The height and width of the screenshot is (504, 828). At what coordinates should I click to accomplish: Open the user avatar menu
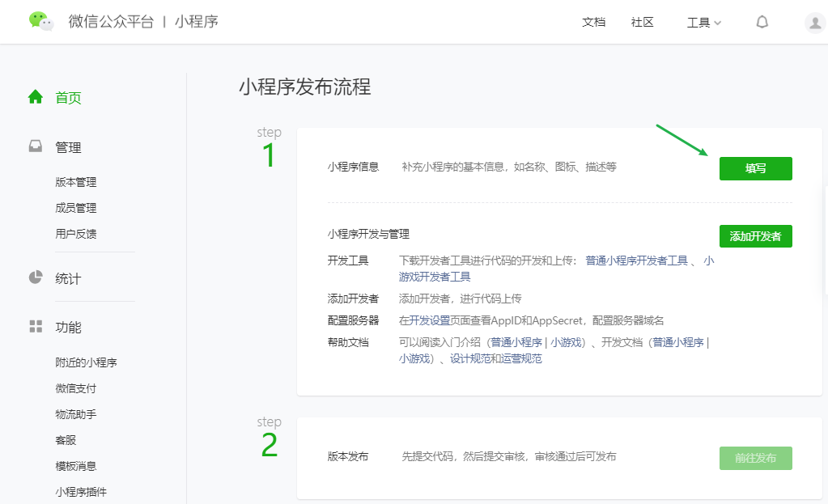tap(815, 23)
